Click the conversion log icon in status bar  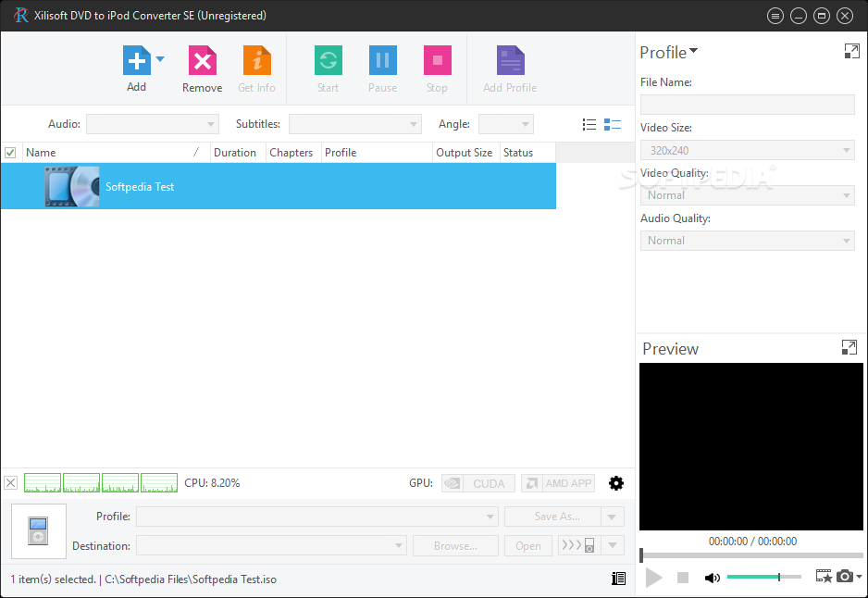[x=618, y=579]
